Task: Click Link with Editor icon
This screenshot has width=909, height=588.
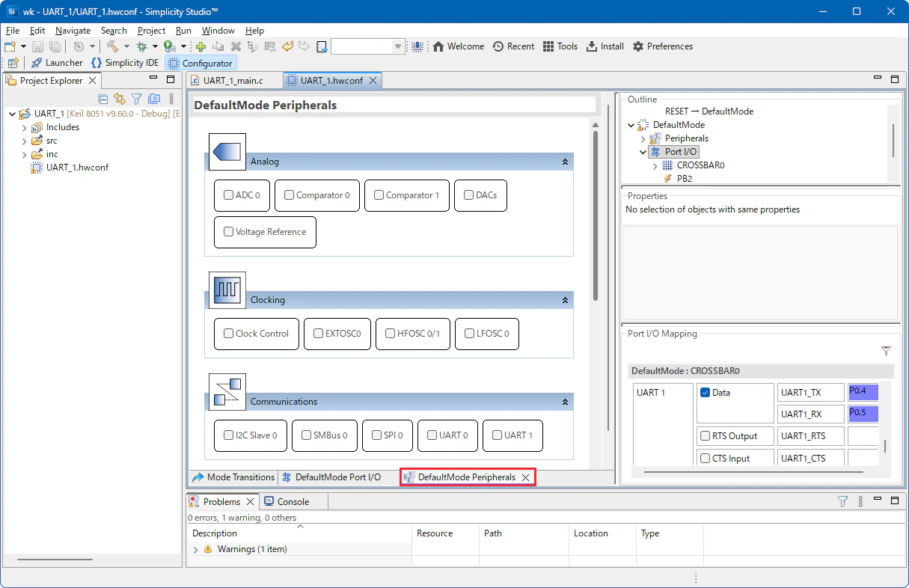Action: [120, 99]
